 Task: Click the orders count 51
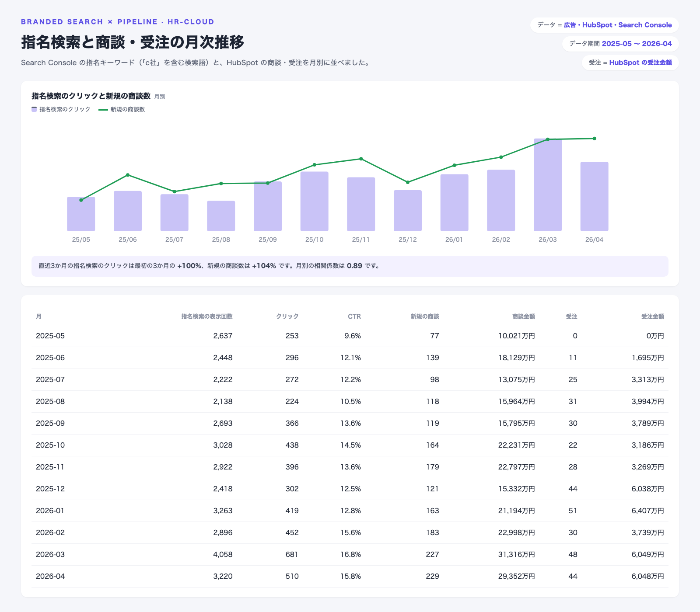(x=573, y=511)
